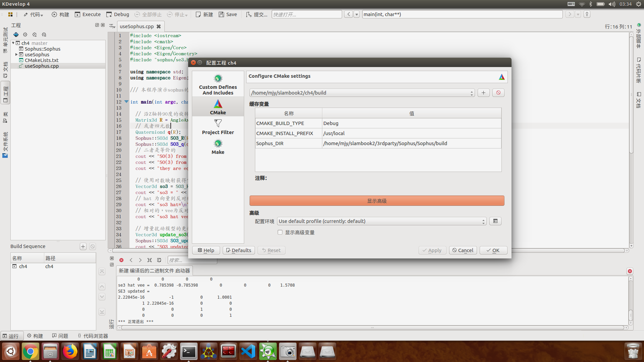
Task: Open the CMake settings page
Action: coord(218,107)
